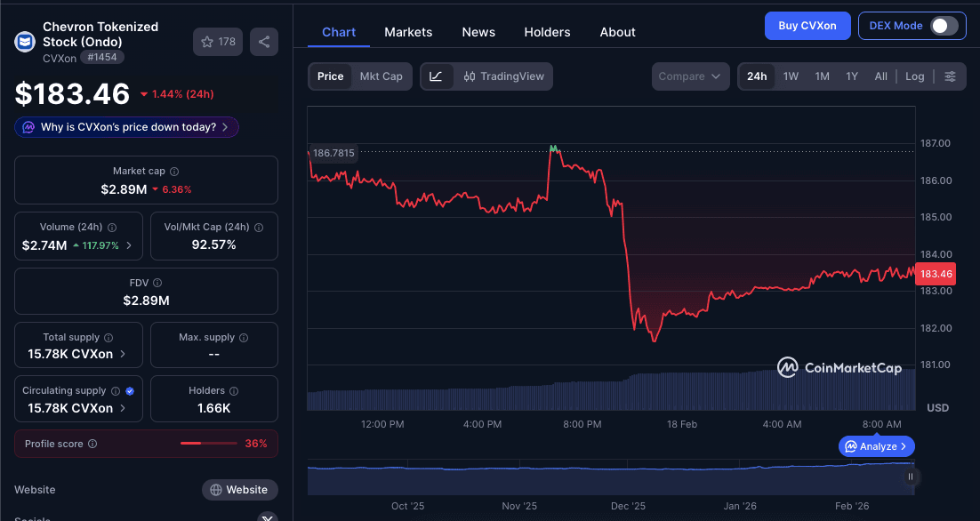Open the Compare dropdown

coord(689,76)
